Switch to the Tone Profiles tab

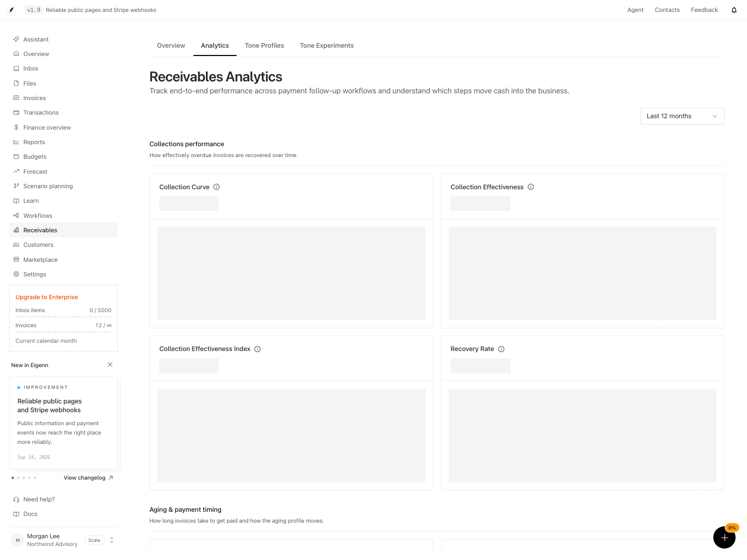(x=265, y=46)
